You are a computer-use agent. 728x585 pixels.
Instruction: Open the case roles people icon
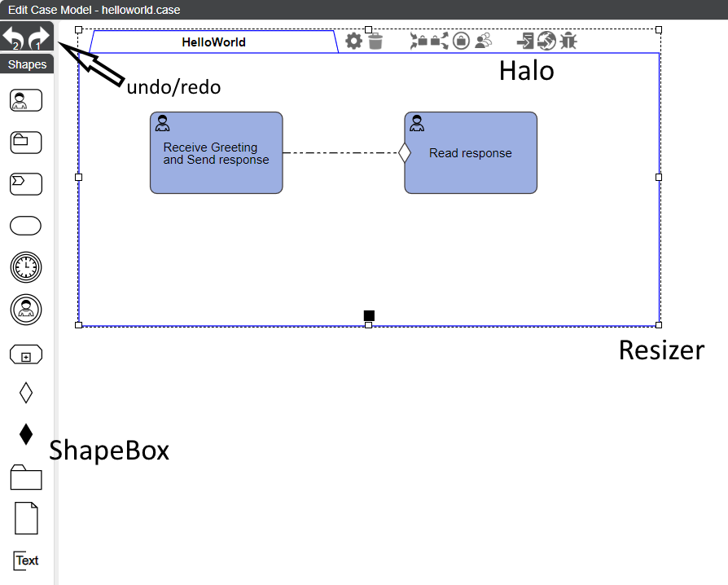pyautogui.click(x=484, y=41)
